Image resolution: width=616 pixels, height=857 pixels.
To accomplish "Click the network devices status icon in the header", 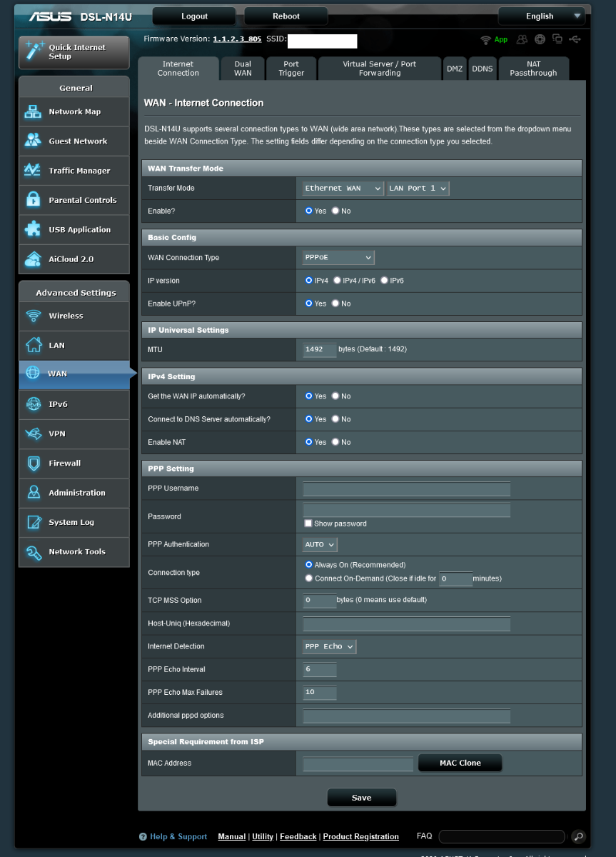I will pos(557,39).
